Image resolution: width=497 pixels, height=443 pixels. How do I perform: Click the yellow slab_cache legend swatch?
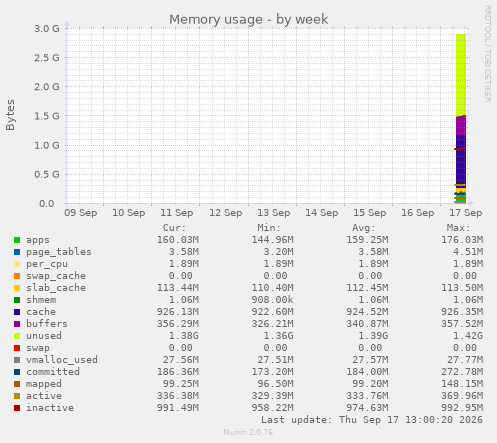click(x=17, y=288)
